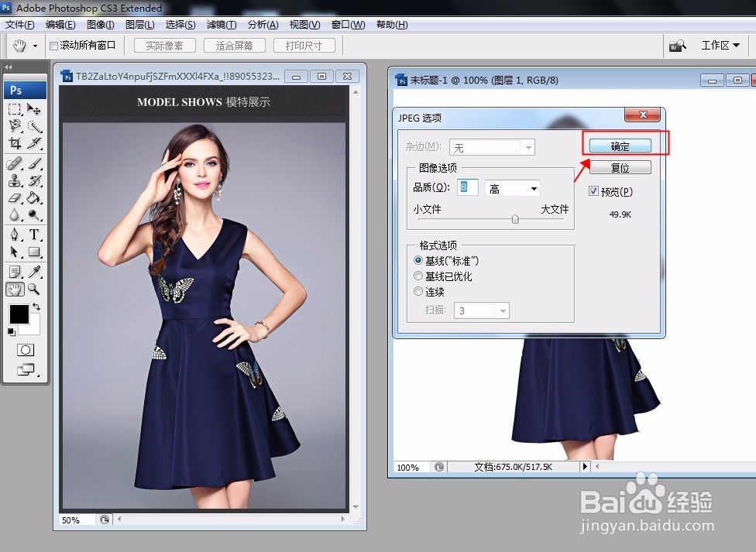
Task: Toggle Quick Mask mode
Action: click(x=26, y=350)
